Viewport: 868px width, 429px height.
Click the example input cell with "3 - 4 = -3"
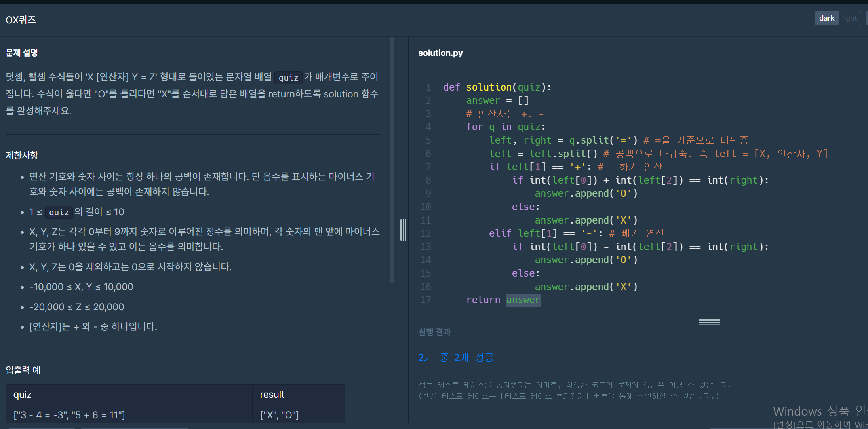click(129, 415)
